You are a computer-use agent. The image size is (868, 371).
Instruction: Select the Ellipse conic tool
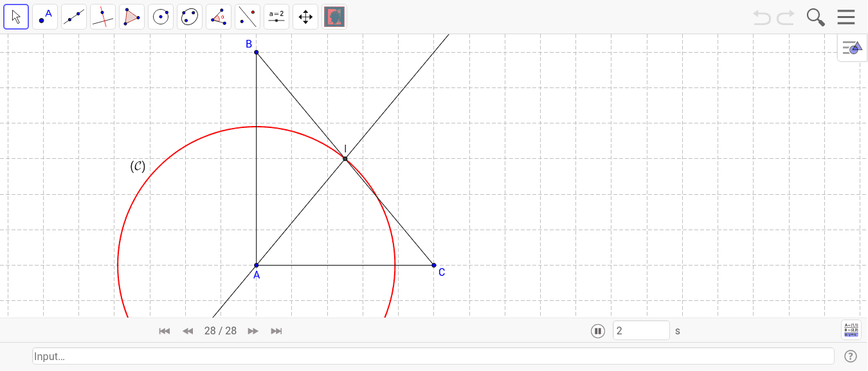click(x=190, y=17)
